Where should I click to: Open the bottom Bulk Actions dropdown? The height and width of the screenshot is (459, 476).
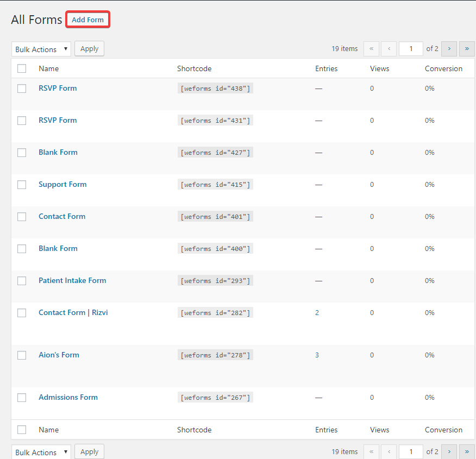coord(41,452)
